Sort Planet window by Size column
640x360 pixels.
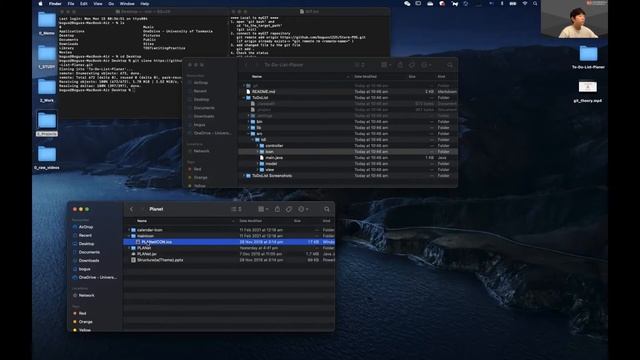point(297,221)
